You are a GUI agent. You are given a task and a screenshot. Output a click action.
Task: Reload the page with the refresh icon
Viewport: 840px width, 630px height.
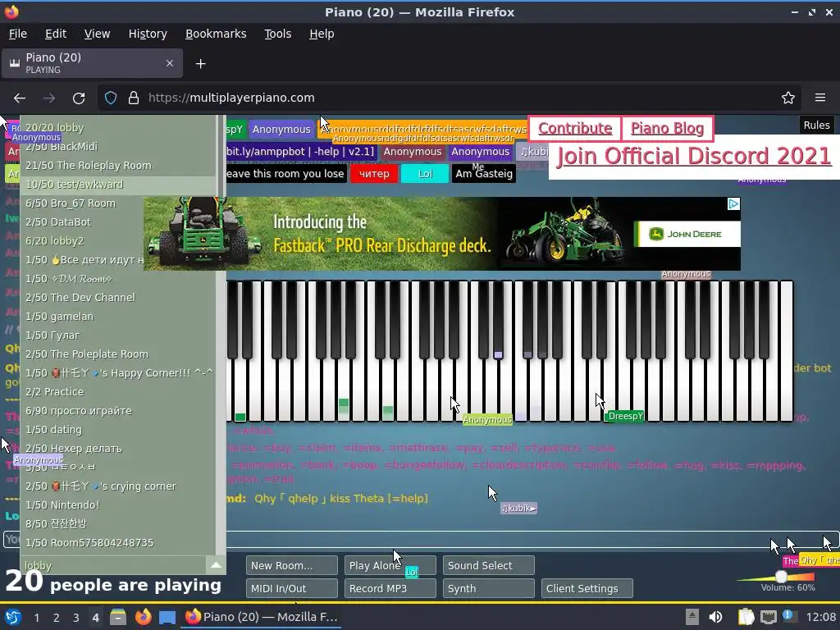79,98
